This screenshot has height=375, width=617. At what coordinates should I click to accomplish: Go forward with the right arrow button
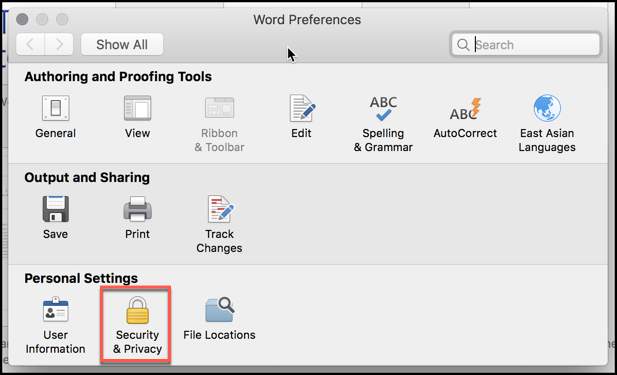pos(59,44)
